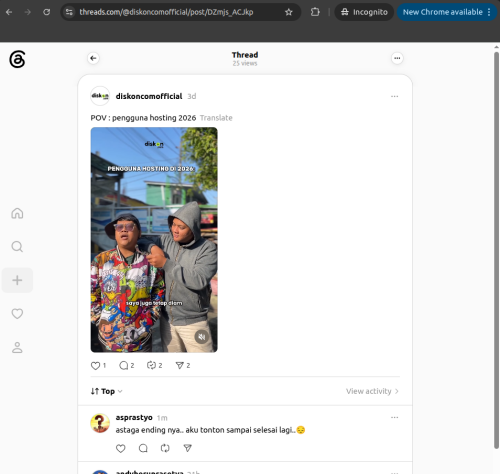The image size is (500, 474).
Task: Unmute the video sound
Action: [202, 337]
